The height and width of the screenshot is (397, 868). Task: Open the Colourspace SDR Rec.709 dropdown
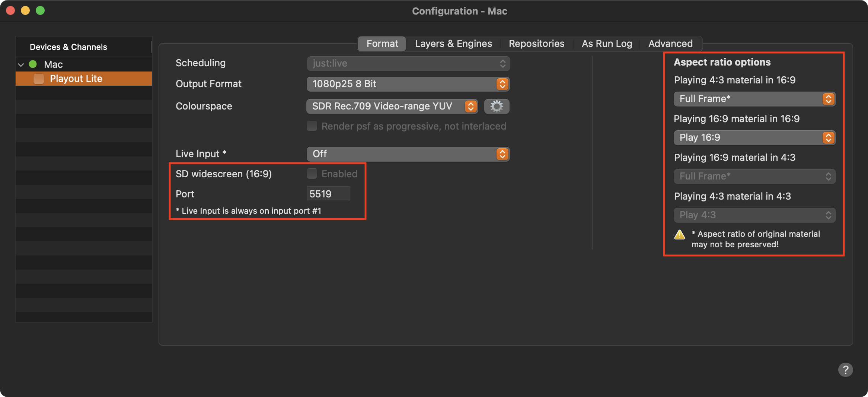point(392,107)
